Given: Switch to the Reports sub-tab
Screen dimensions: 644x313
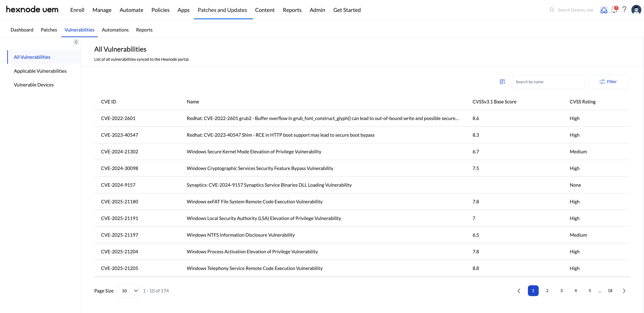Looking at the screenshot, I should [144, 30].
